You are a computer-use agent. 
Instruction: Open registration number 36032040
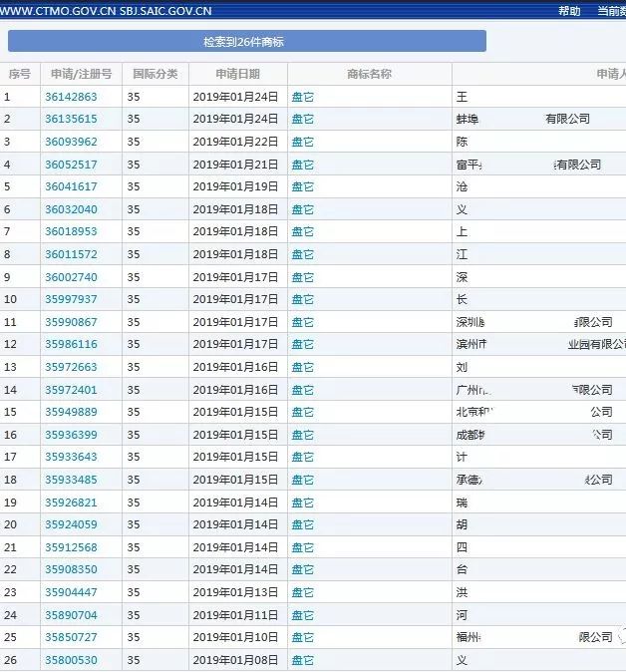[71, 209]
